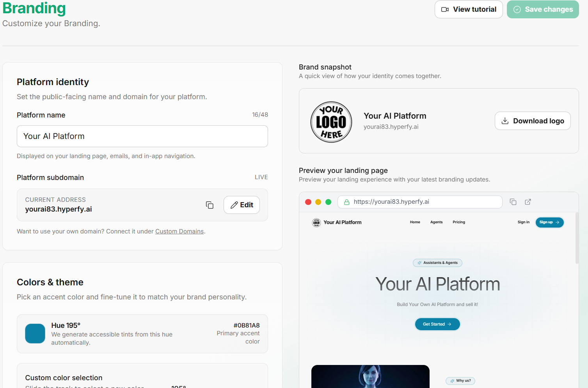
Task: Select the Home tab in preview navbar
Action: 415,222
